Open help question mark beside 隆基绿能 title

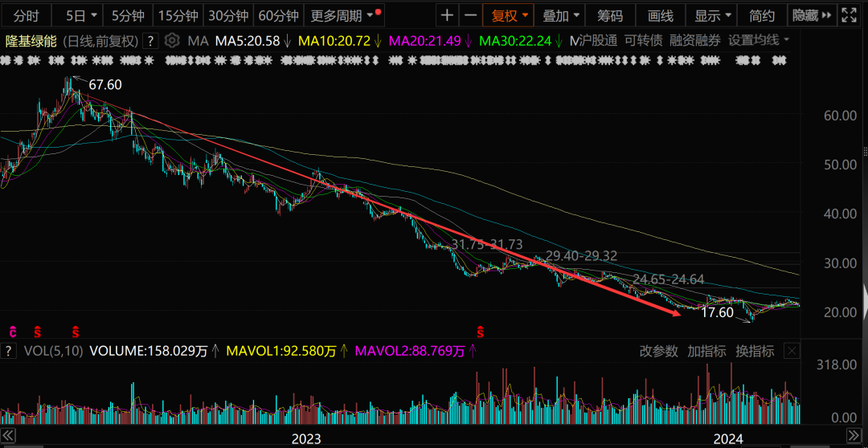point(150,40)
